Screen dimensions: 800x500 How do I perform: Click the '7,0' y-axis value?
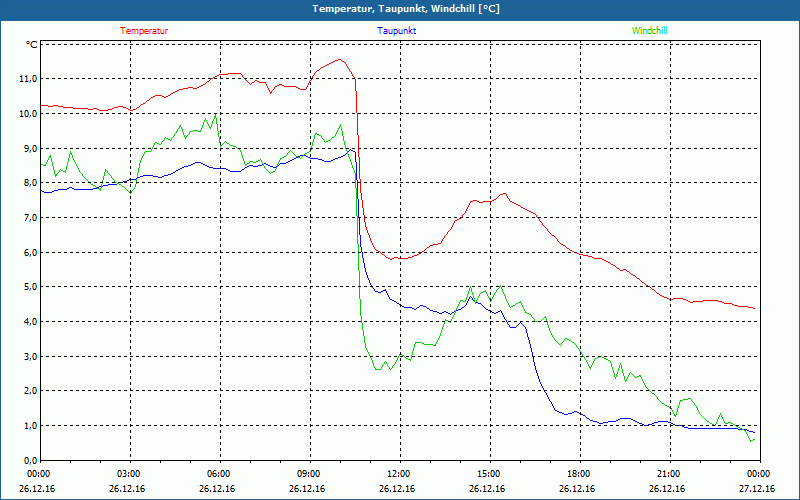coord(31,218)
